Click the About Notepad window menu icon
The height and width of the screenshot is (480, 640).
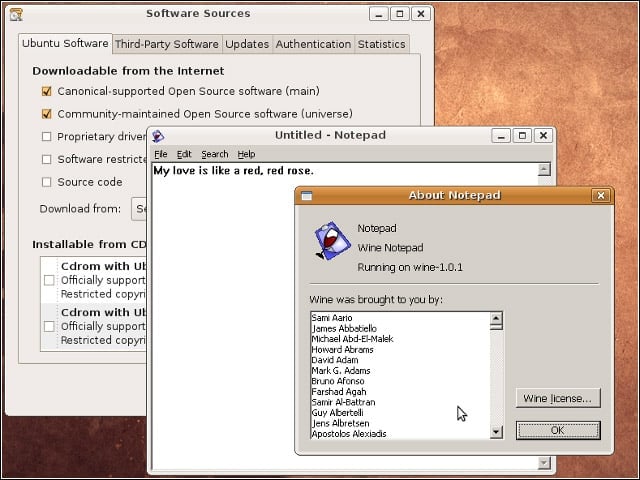[307, 196]
